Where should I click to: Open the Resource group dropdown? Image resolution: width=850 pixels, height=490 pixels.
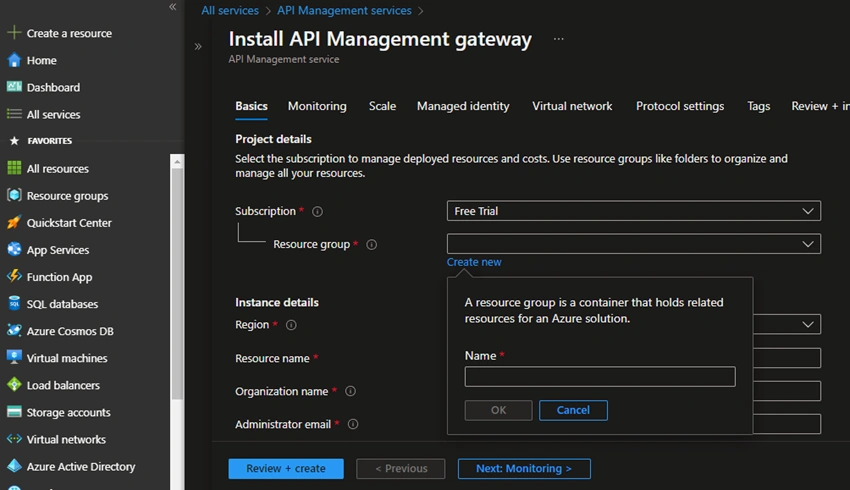tap(633, 244)
